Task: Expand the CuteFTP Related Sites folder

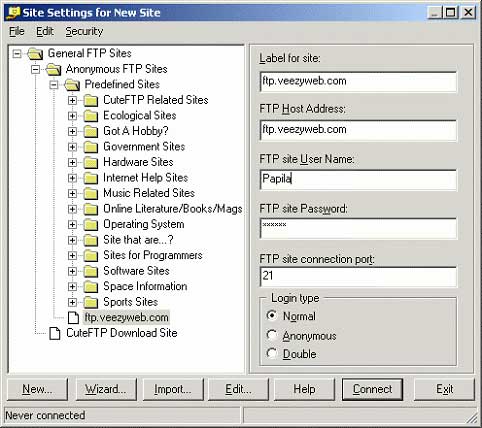Action: pos(72,100)
